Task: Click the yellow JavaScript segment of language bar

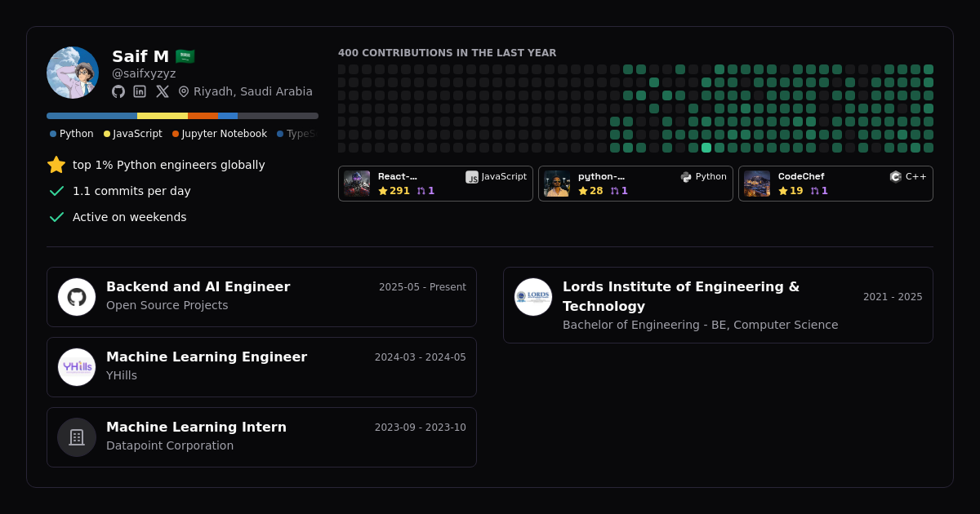Action: pos(163,116)
